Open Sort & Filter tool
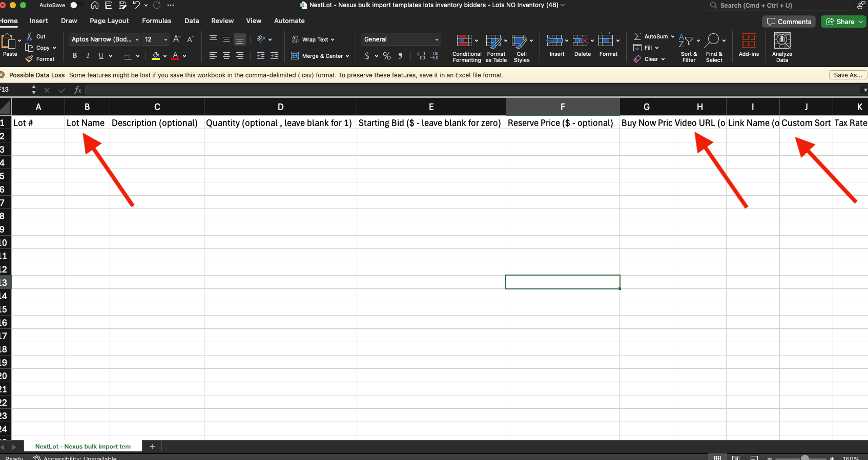Viewport: 868px width, 460px height. pos(687,41)
